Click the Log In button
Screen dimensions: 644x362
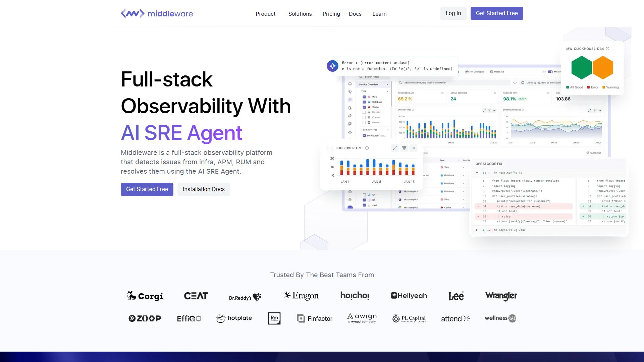coord(453,13)
